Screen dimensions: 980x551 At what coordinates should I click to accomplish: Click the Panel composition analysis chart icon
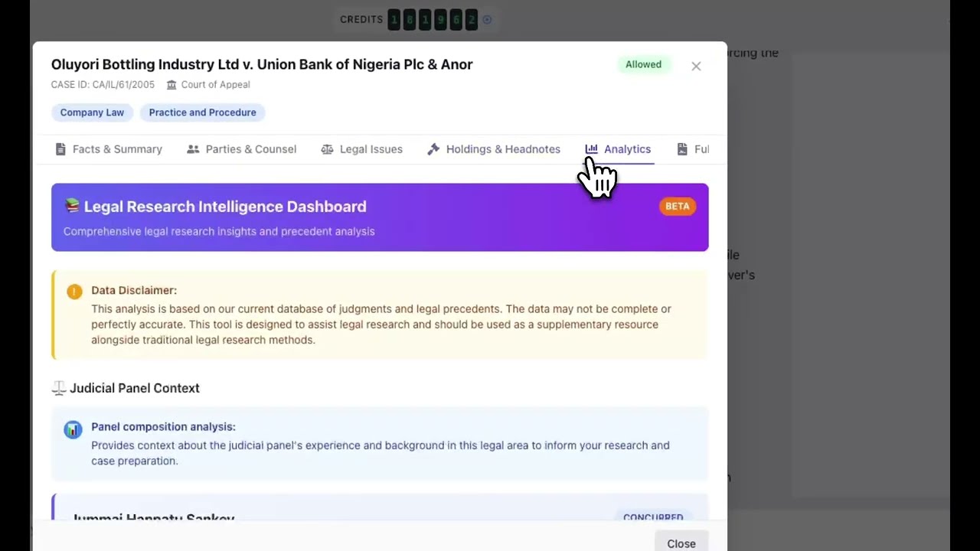pyautogui.click(x=73, y=429)
